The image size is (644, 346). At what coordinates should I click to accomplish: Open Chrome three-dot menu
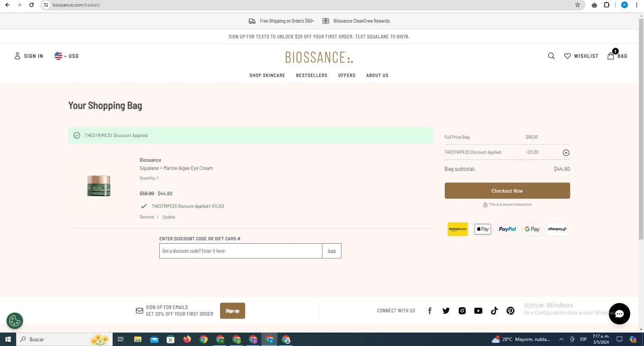[636, 5]
